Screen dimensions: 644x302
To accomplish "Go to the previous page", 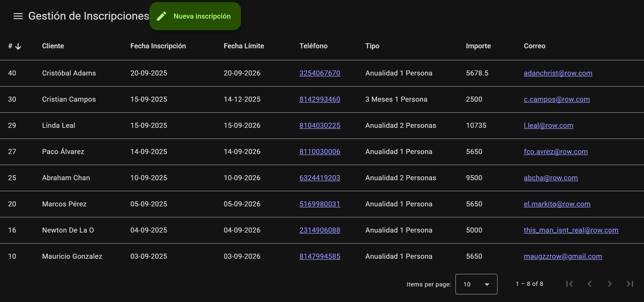I will pyautogui.click(x=590, y=284).
